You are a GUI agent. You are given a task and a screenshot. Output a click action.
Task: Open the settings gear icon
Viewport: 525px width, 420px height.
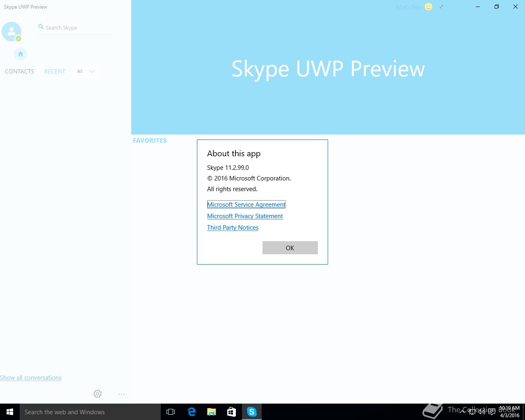tap(98, 394)
